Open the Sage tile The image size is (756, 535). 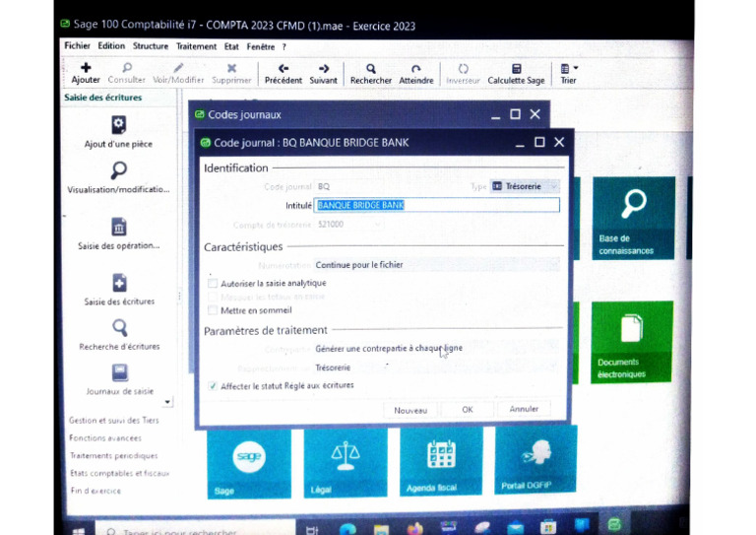(x=249, y=463)
